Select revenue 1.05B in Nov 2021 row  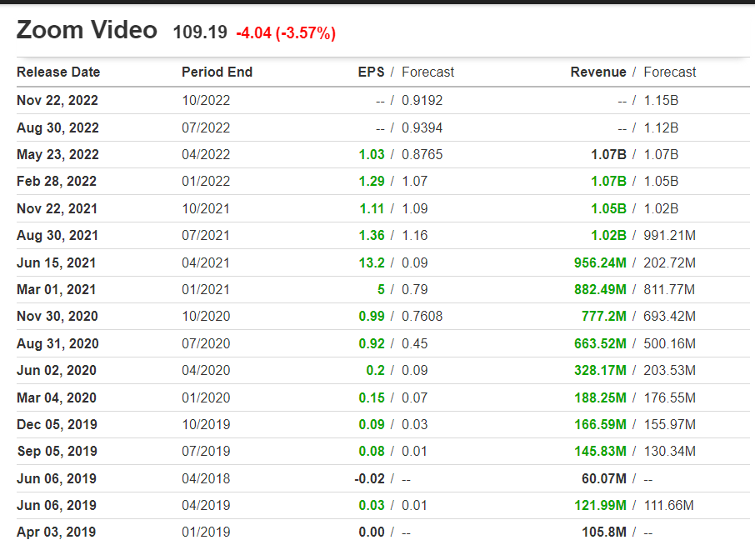click(608, 208)
